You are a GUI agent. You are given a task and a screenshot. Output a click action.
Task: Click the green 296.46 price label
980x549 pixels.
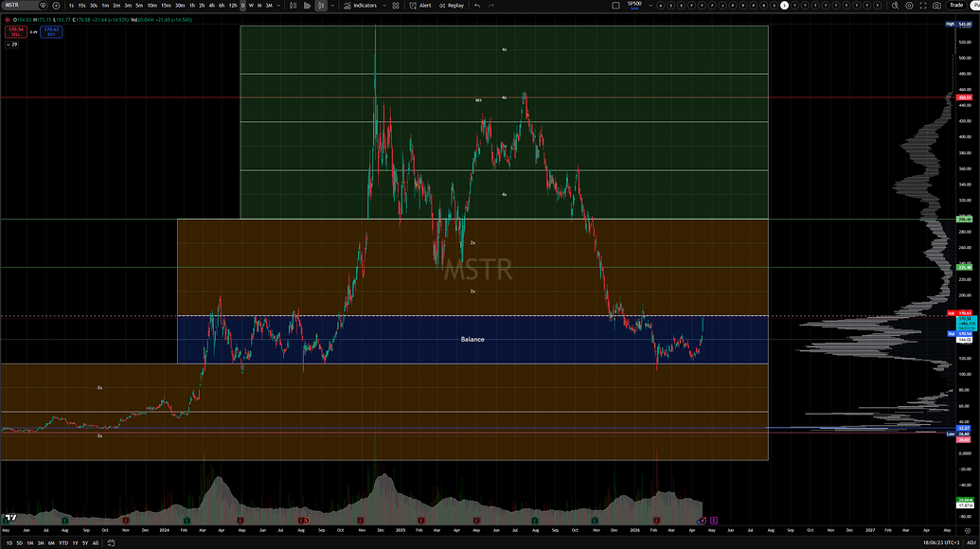click(x=964, y=220)
